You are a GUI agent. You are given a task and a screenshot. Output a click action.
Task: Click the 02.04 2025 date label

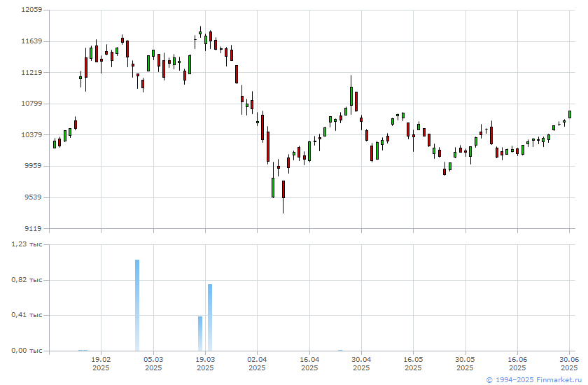pos(258,363)
